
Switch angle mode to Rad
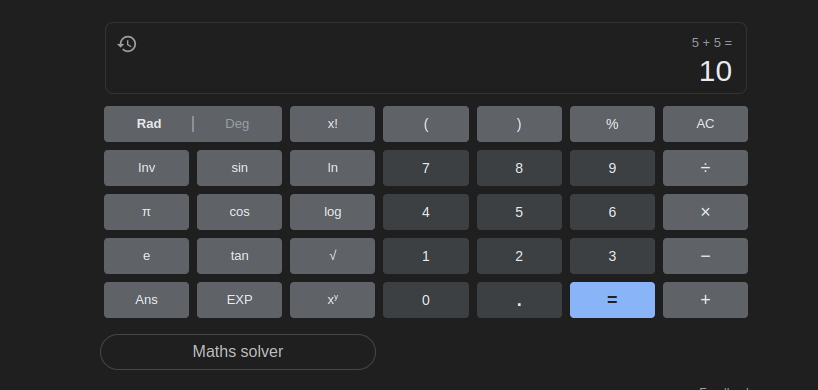tap(149, 124)
